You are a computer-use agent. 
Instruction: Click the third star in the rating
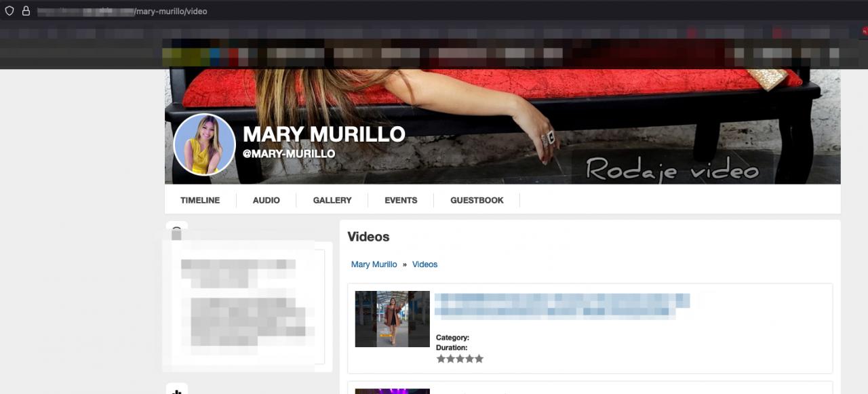pyautogui.click(x=460, y=359)
